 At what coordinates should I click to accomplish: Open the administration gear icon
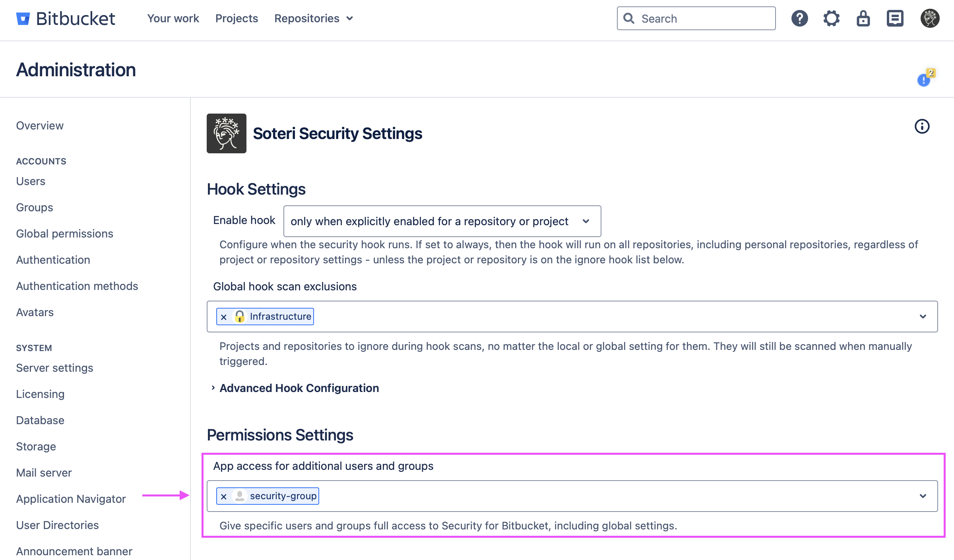831,19
